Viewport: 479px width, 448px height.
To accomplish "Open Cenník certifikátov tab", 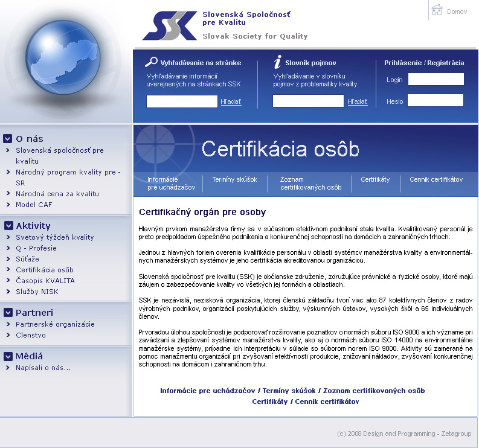I will coord(436,179).
